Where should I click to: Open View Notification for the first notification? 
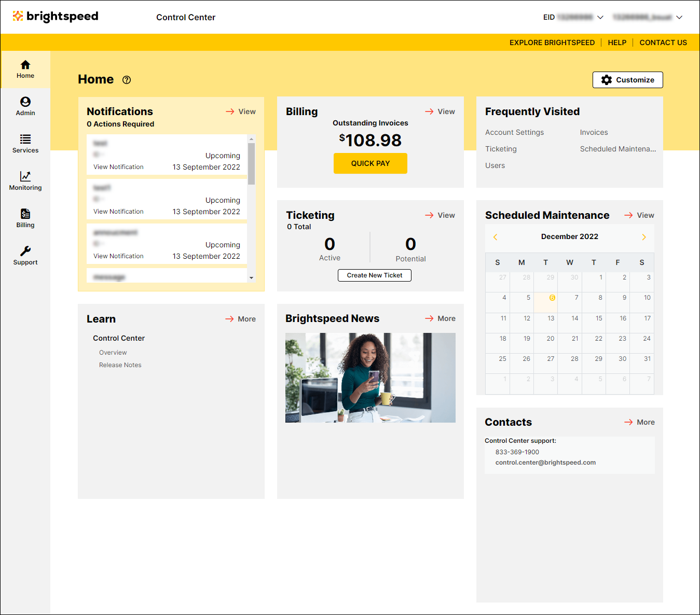pos(118,167)
